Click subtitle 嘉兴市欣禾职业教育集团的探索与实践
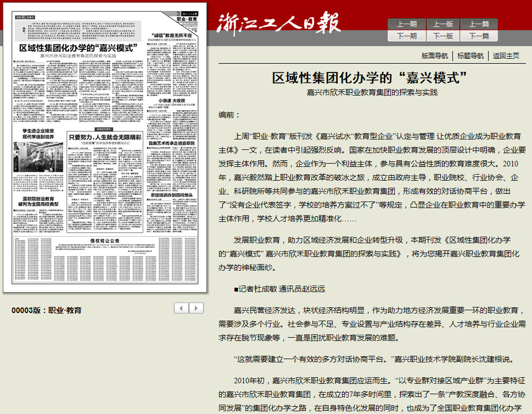The image size is (532, 414). (372, 92)
